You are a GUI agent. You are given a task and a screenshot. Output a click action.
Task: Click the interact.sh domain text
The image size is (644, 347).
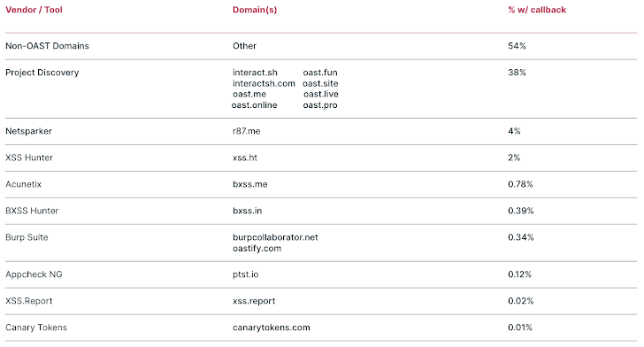[255, 73]
